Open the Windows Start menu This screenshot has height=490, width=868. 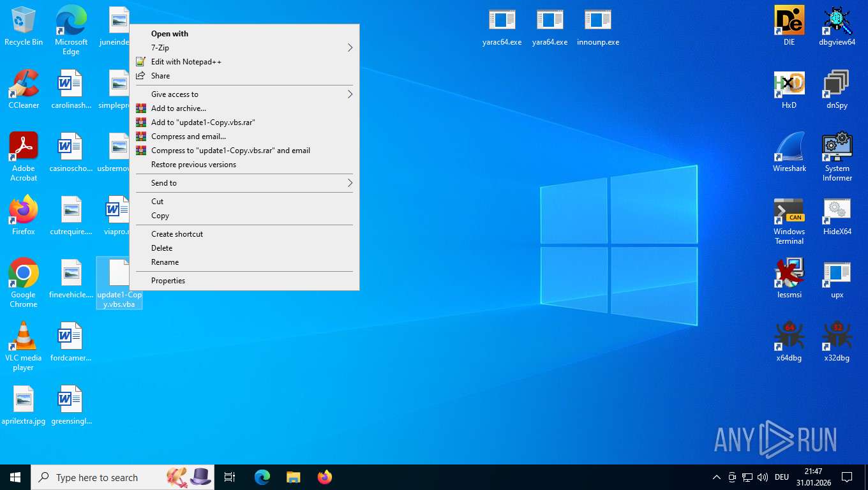pos(15,477)
